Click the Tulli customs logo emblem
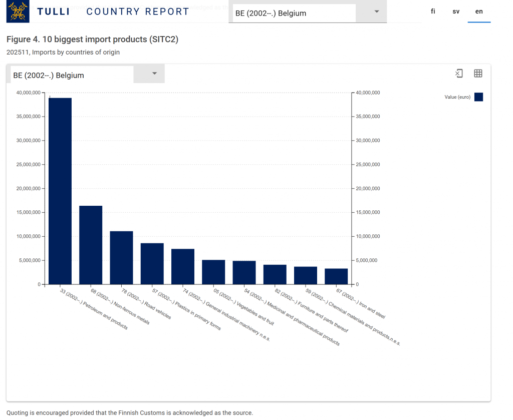The width and height of the screenshot is (513, 420). pos(18,11)
